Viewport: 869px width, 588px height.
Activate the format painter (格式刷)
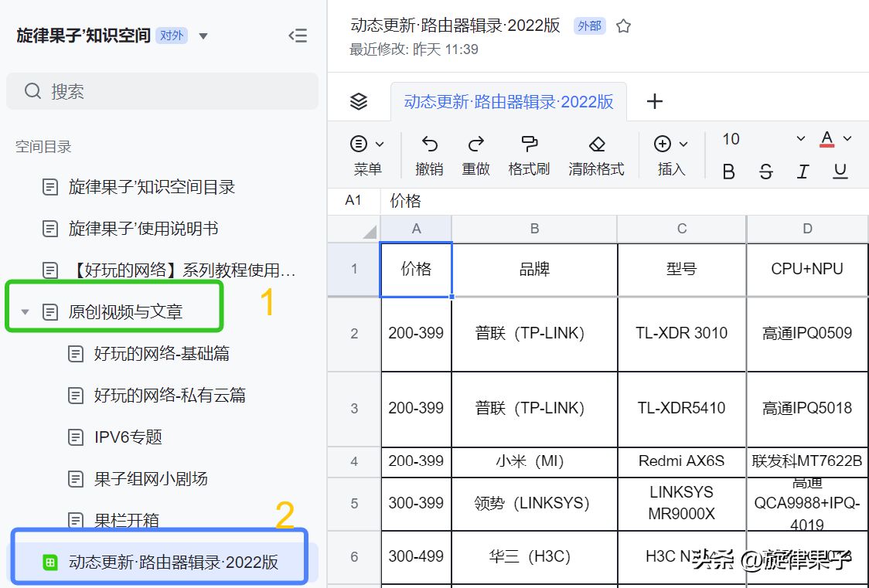[529, 155]
